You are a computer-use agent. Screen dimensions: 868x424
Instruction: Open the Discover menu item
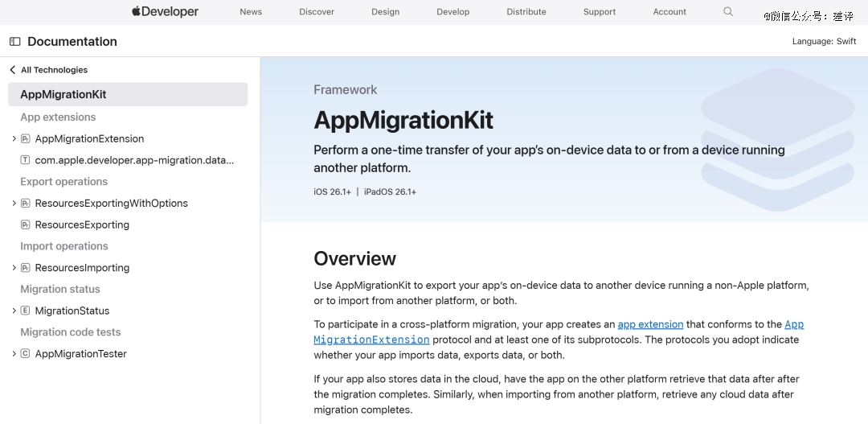coord(317,12)
